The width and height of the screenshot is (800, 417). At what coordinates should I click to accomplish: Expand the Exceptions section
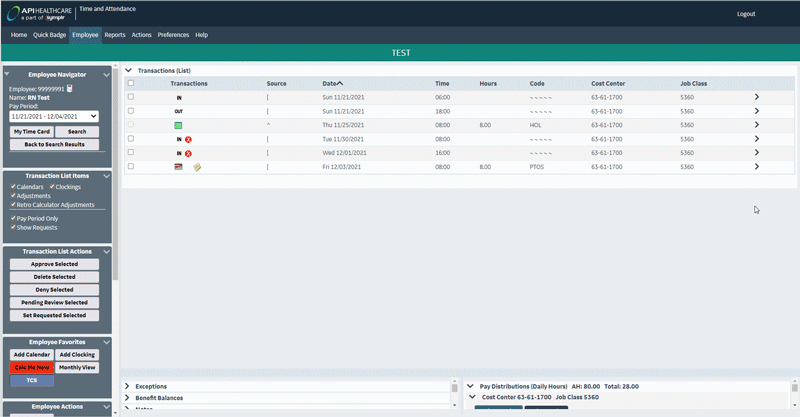click(x=127, y=386)
